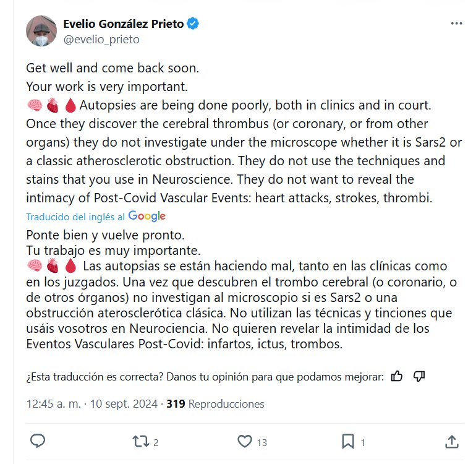The height and width of the screenshot is (464, 476).
Task: Click the bookmark count number 1
Action: tap(363, 442)
